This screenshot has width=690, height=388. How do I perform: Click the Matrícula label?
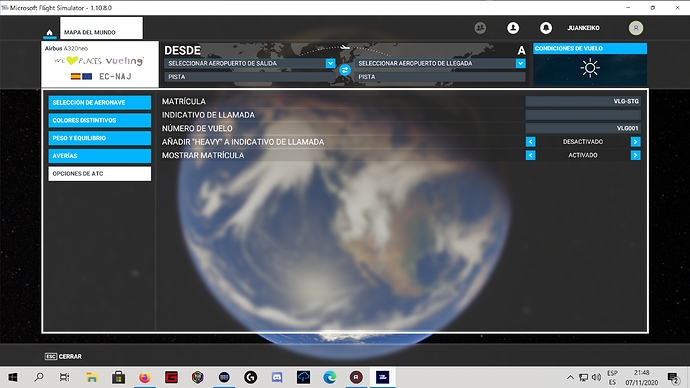click(x=184, y=101)
